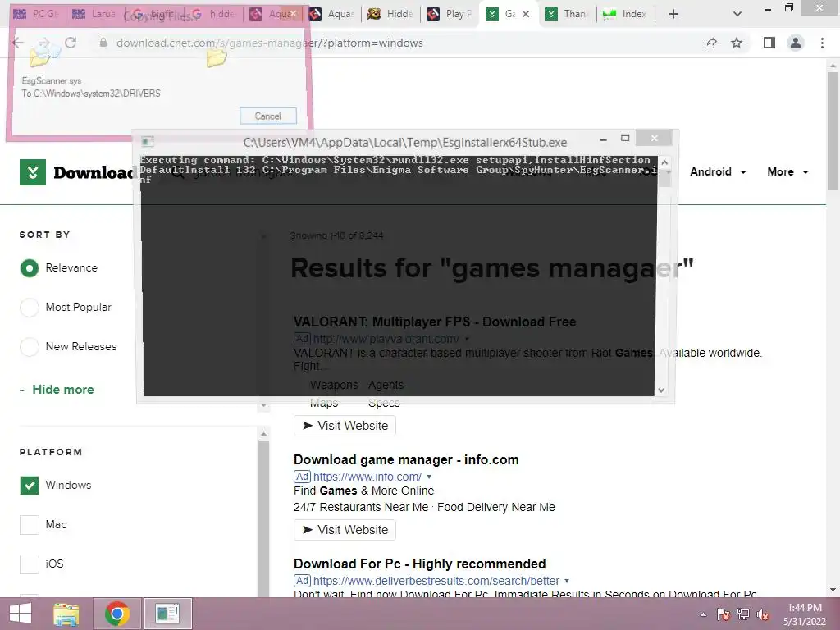Uncheck the Windows platform checkbox
The height and width of the screenshot is (630, 840).
click(x=30, y=486)
